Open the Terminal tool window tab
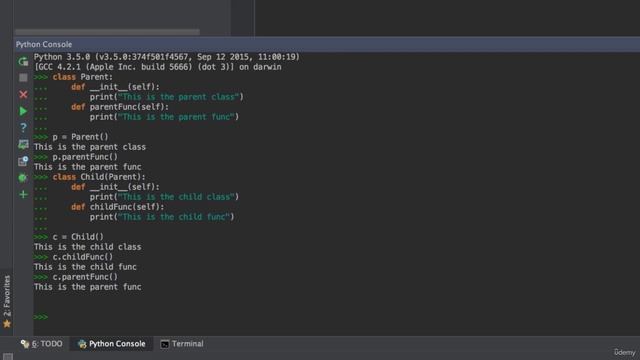Screen dimensions: 640x360 (x=182, y=344)
